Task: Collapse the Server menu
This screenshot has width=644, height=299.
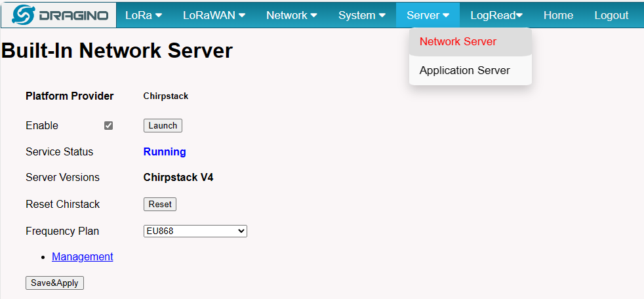Action: 428,15
